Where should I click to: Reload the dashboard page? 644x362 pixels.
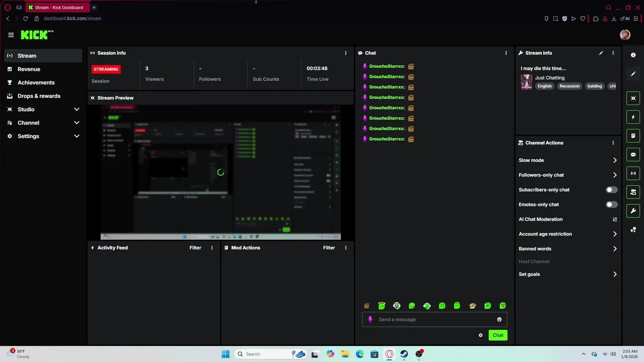26,19
